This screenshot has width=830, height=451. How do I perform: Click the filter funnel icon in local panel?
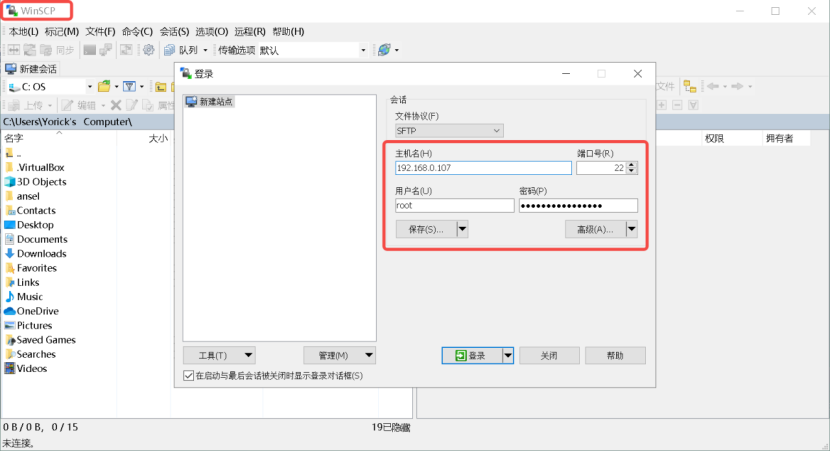tap(129, 86)
